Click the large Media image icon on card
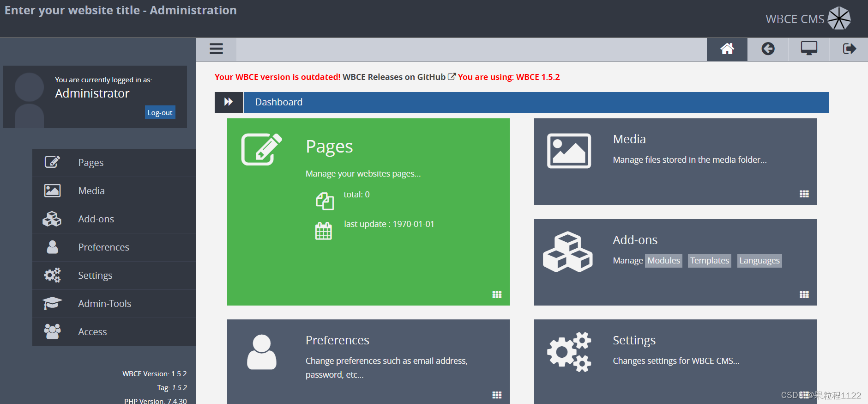This screenshot has width=868, height=404. point(569,151)
